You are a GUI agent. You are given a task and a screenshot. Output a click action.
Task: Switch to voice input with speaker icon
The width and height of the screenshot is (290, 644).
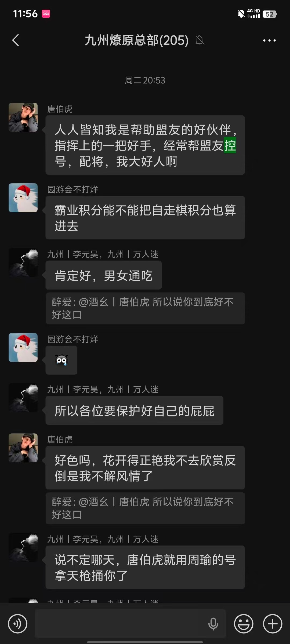[x=17, y=624]
